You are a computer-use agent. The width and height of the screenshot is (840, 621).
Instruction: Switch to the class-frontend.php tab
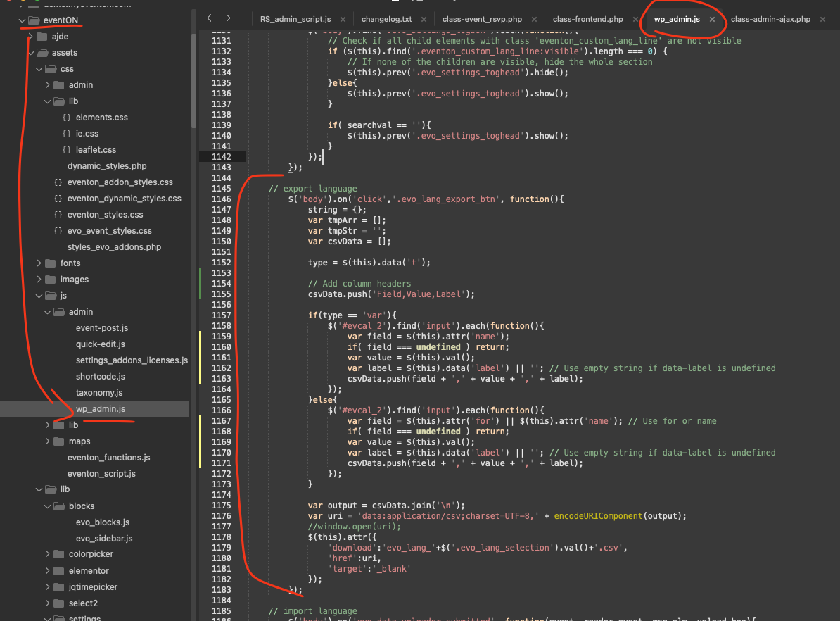pos(587,19)
